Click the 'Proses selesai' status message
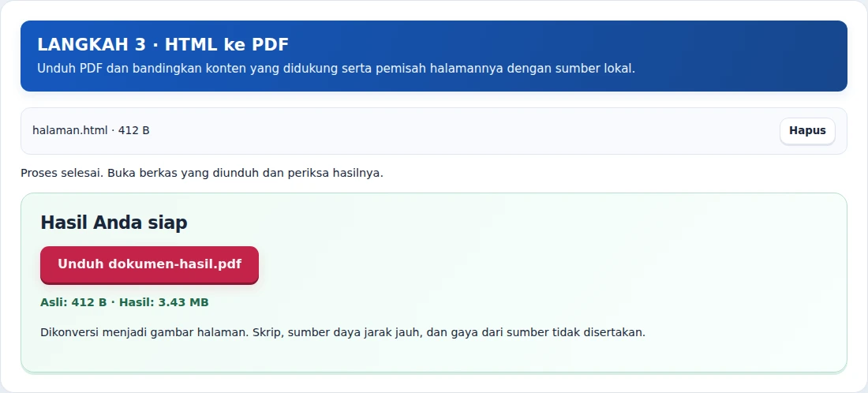Image resolution: width=868 pixels, height=393 pixels. pyautogui.click(x=202, y=174)
